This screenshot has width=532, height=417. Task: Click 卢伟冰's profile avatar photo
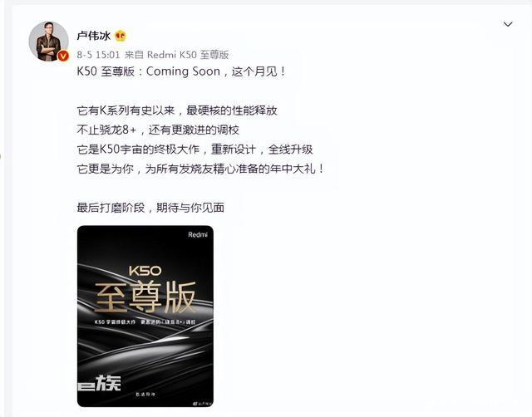tap(49, 41)
